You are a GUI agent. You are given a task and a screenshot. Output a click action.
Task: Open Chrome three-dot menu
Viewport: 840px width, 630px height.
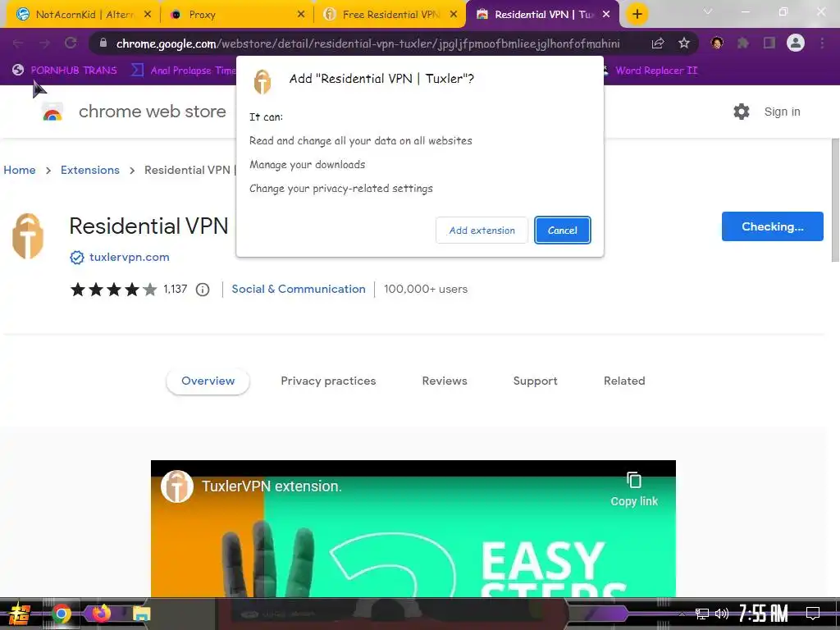click(x=822, y=43)
